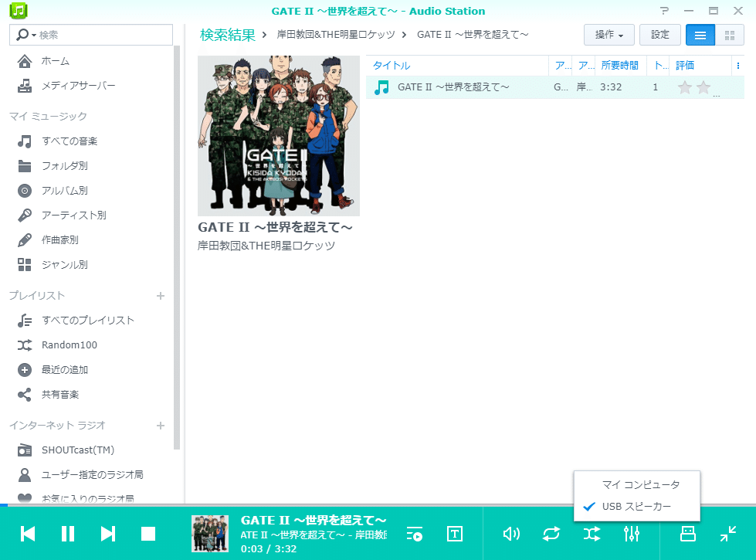Skip to the next track
756x560 pixels.
click(108, 534)
